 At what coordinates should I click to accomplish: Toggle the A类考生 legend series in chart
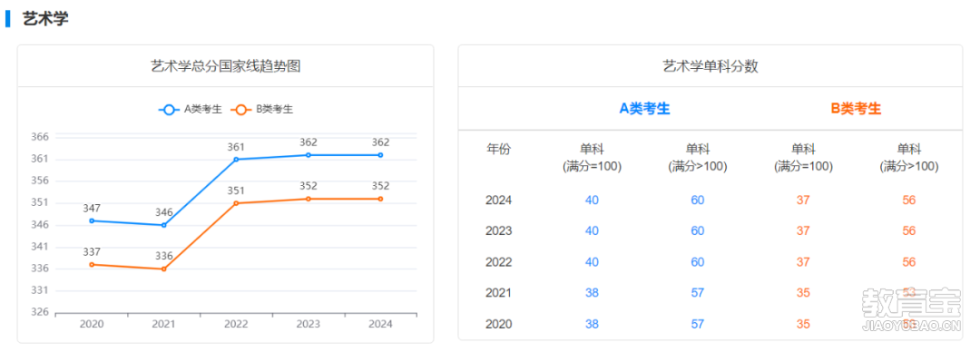[x=191, y=110]
